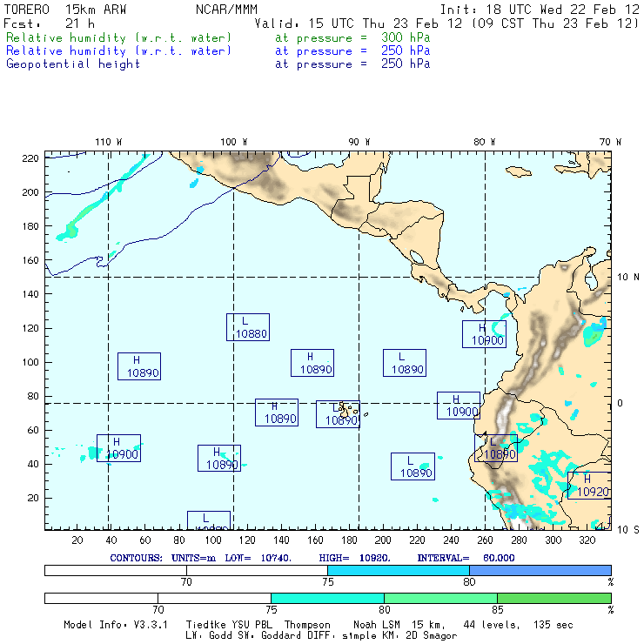Click the 'Thompson' microphysics text

coord(307,625)
